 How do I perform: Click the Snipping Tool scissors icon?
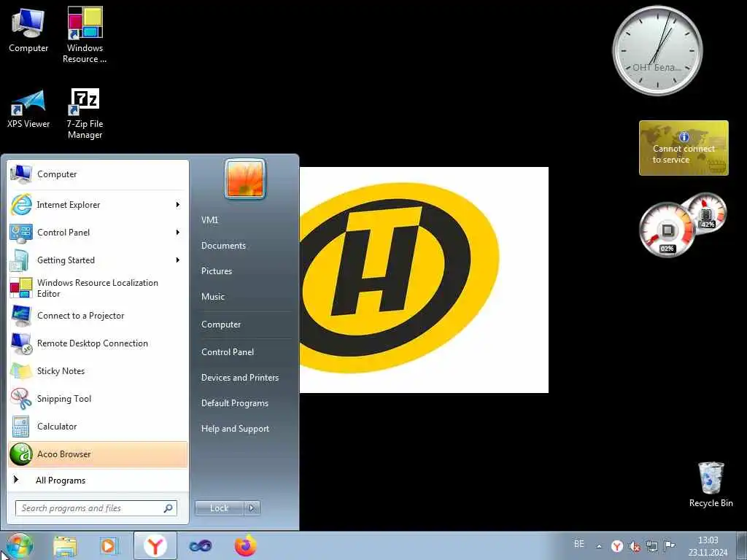coord(21,399)
